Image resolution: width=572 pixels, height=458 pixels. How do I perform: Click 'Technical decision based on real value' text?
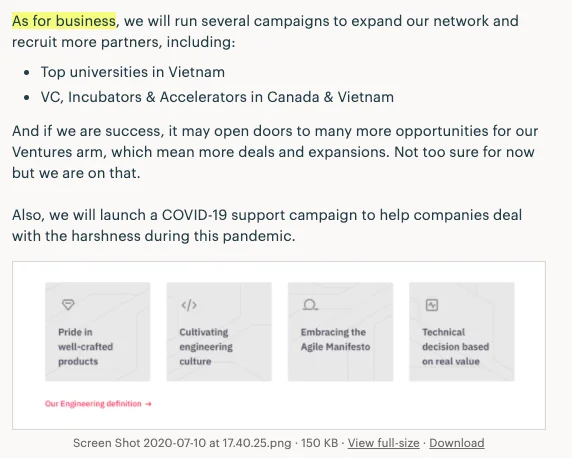455,347
